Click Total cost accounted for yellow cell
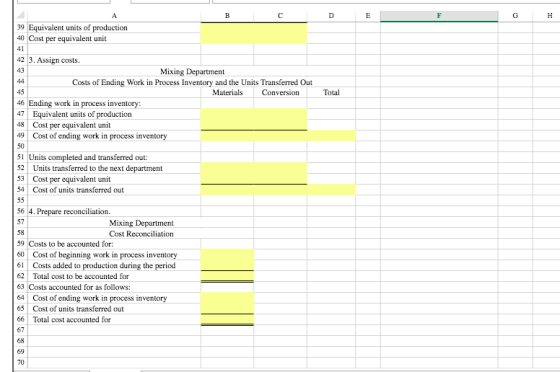 pos(227,320)
